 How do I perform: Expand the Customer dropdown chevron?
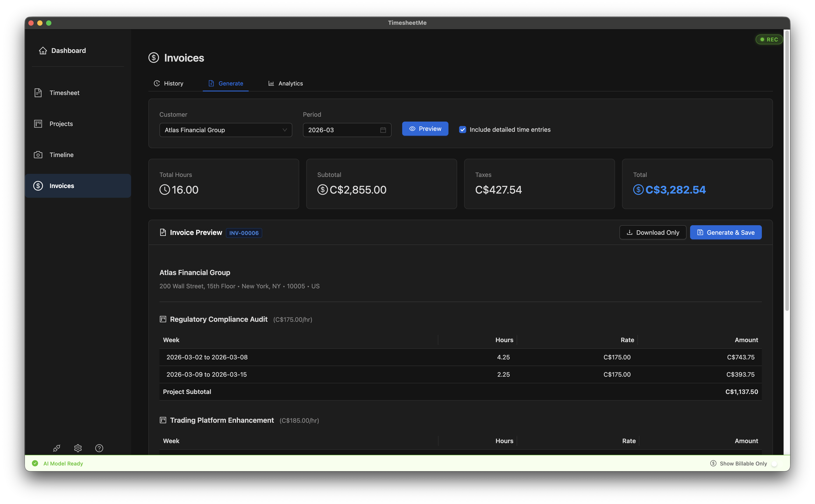point(284,130)
